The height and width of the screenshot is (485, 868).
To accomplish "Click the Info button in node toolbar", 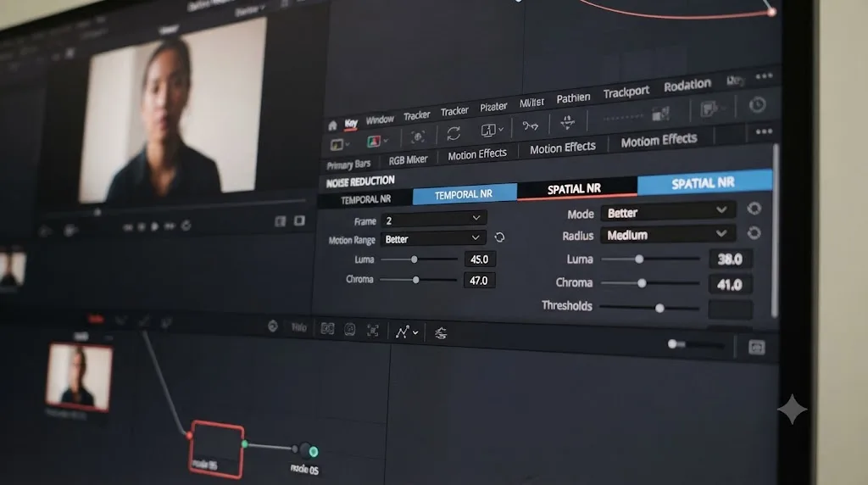I will point(298,327).
